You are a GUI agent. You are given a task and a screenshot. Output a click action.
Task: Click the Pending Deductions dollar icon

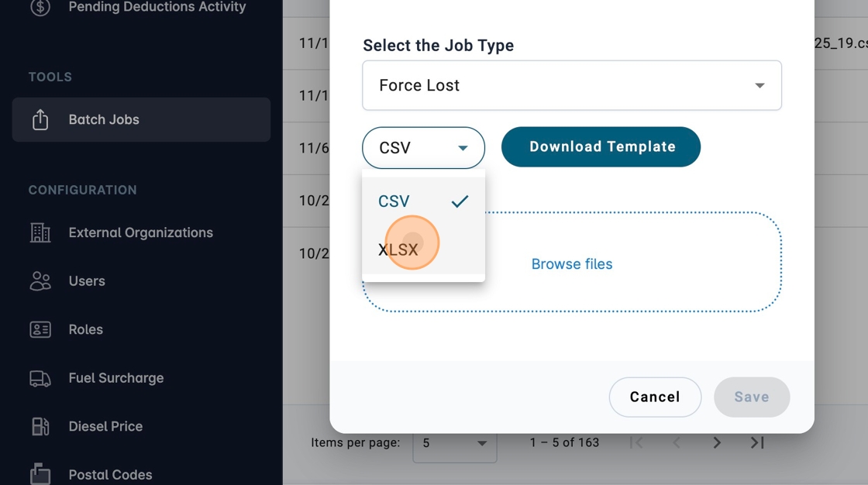pyautogui.click(x=40, y=8)
